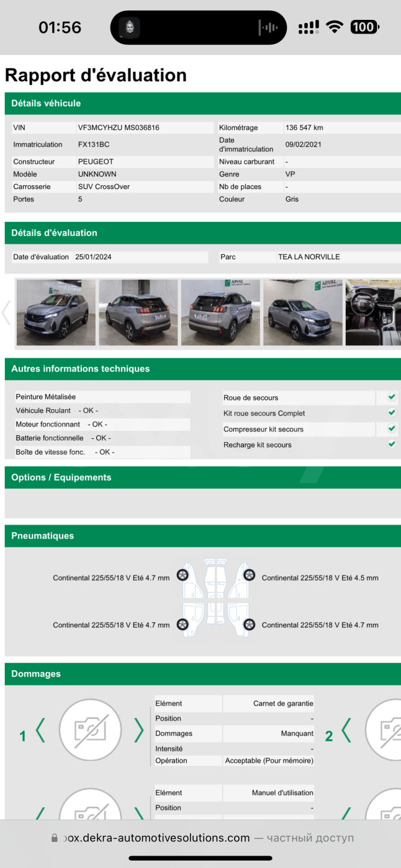Screen dimensions: 401x868
Task: Toggle the Compresseur kit secours checkmark
Action: [392, 428]
